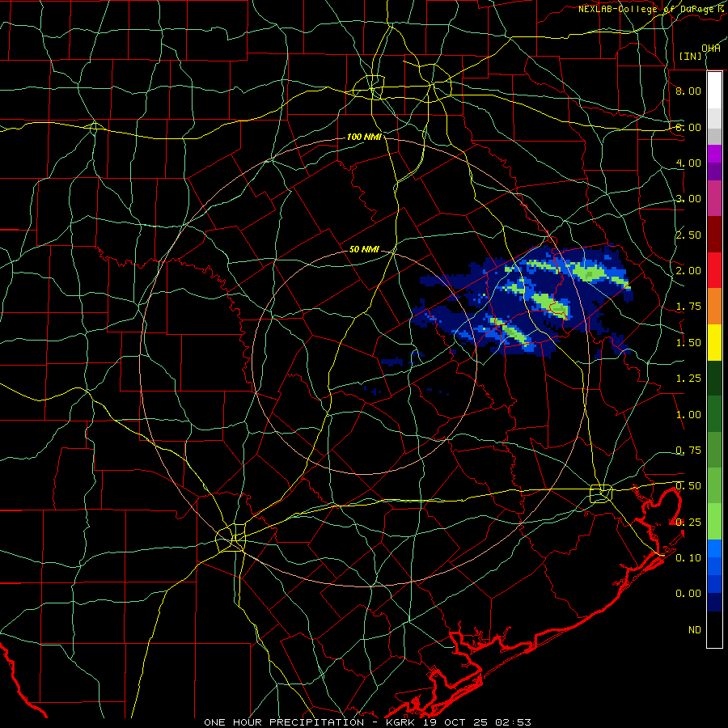Select the 1.75 legend value
The height and width of the screenshot is (728, 728).
[688, 307]
